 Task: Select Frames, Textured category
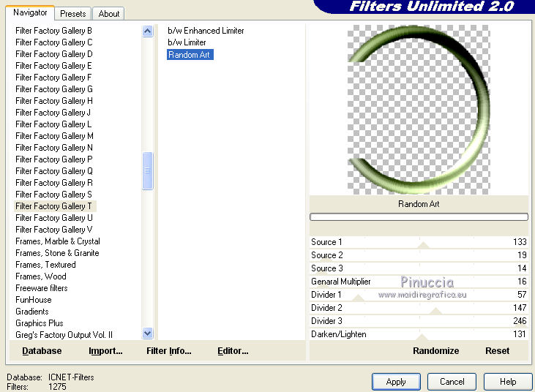45,265
